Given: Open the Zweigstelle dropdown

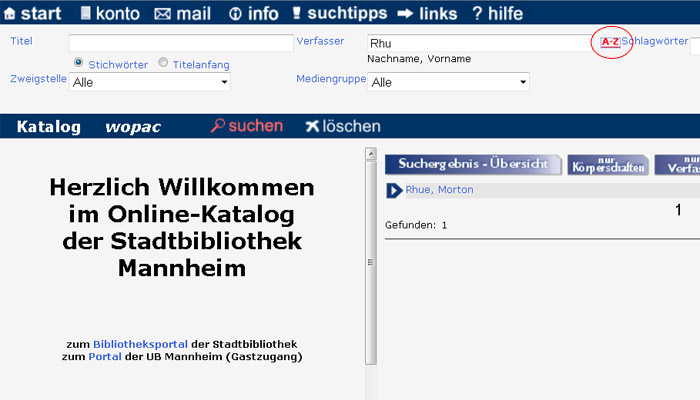Looking at the screenshot, I should [x=149, y=82].
